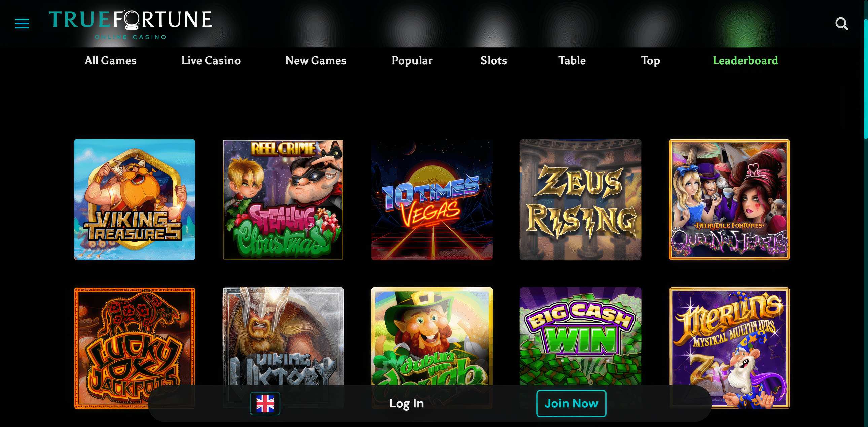868x427 pixels.
Task: Select the Slots category
Action: pos(494,60)
